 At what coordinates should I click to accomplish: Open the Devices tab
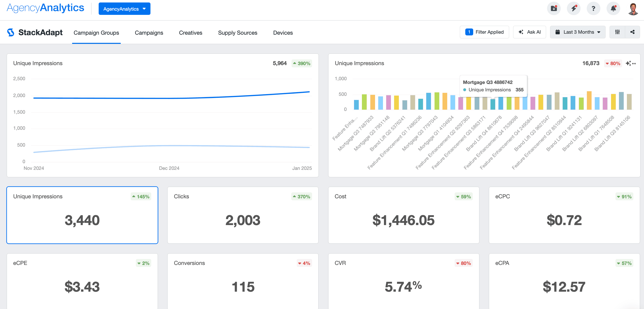click(283, 33)
